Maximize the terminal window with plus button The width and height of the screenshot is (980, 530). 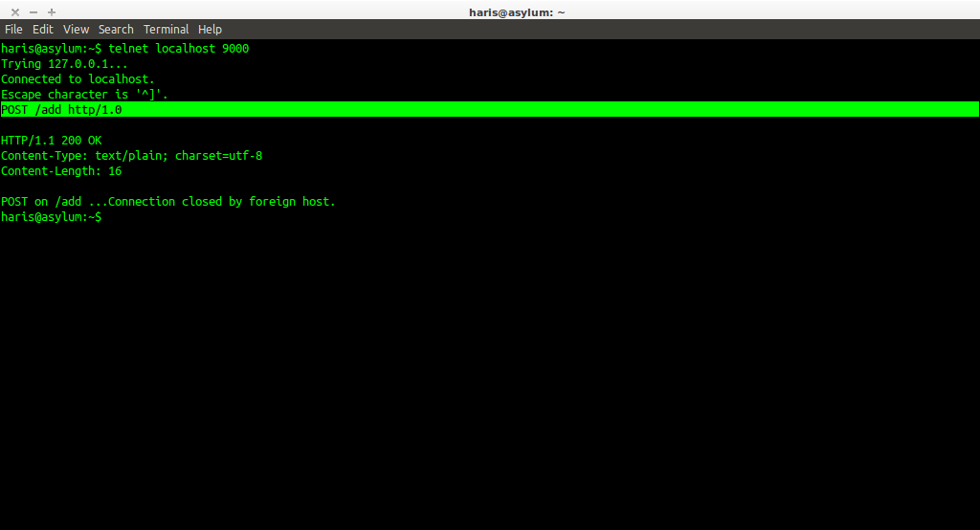pyautogui.click(x=52, y=11)
